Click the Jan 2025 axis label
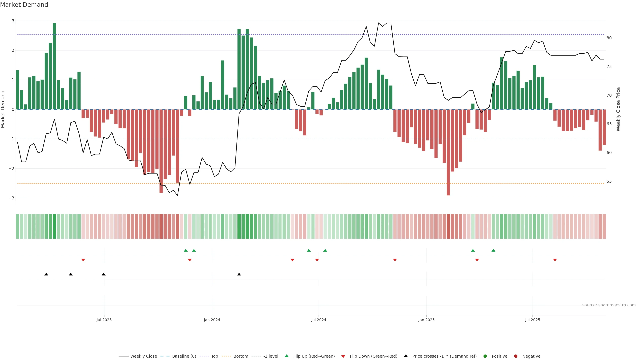 (426, 320)
